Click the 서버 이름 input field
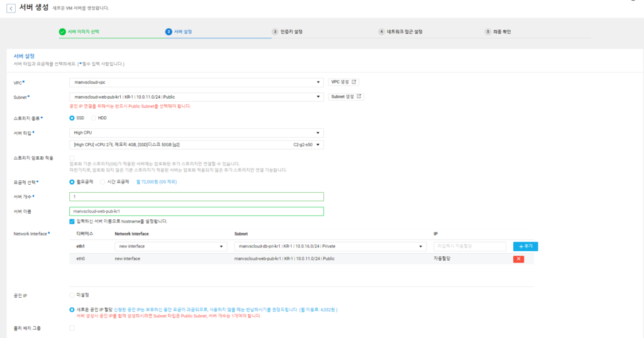This screenshot has width=644, height=338. (x=196, y=211)
